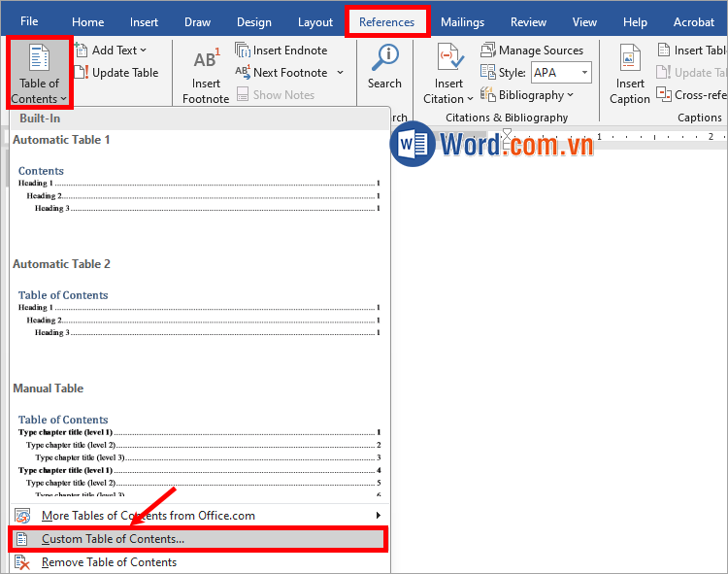Click the Remove Table of Contents icon
The width and height of the screenshot is (728, 574).
click(21, 562)
